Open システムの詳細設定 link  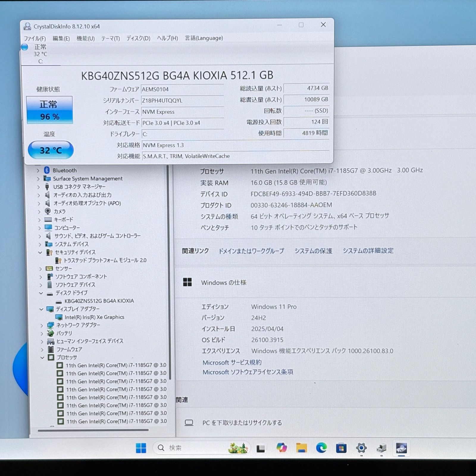(x=368, y=251)
